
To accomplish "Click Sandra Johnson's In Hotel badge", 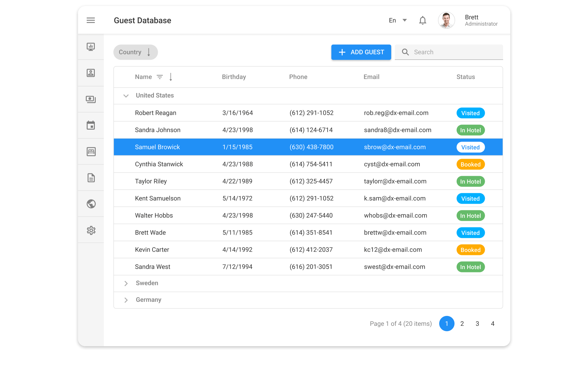I will pyautogui.click(x=470, y=130).
